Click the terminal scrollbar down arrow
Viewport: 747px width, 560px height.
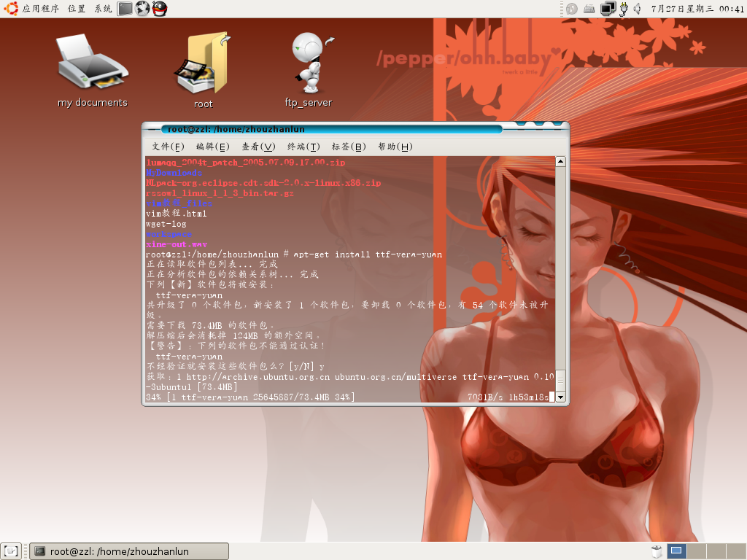(561, 397)
